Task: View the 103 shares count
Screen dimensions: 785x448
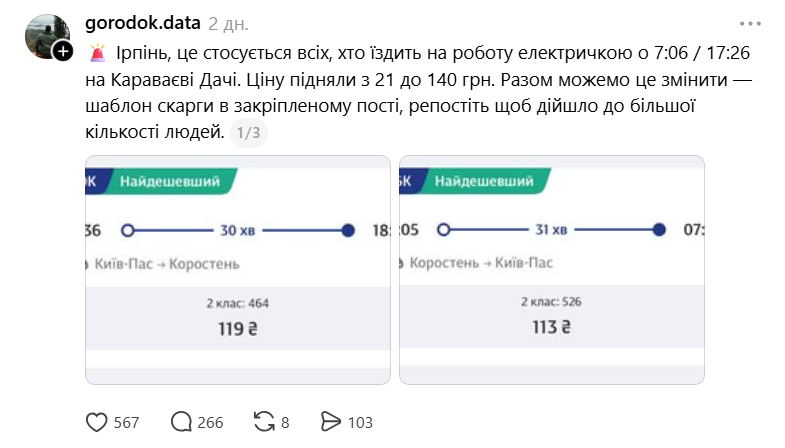Action: (x=360, y=422)
